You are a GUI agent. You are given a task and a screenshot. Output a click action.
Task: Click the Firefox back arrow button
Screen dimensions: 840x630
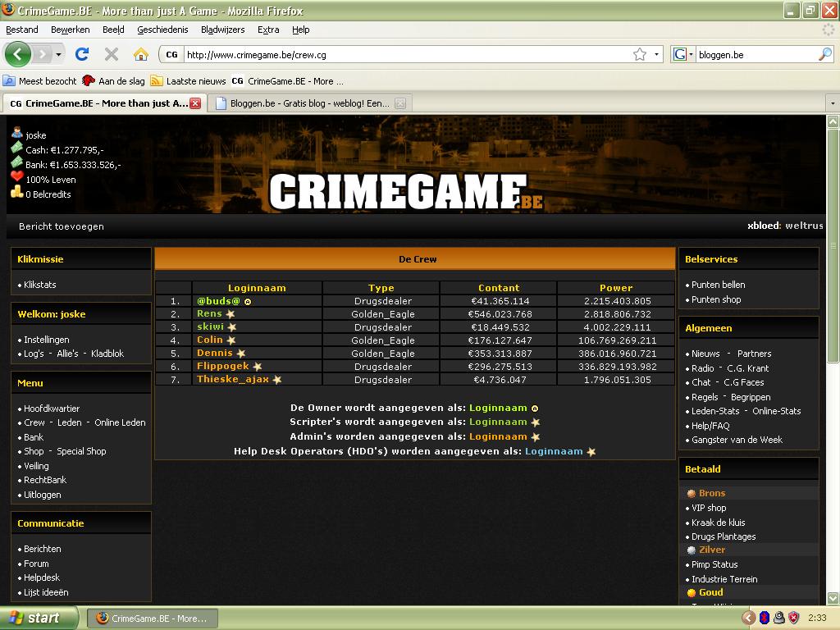click(18, 54)
